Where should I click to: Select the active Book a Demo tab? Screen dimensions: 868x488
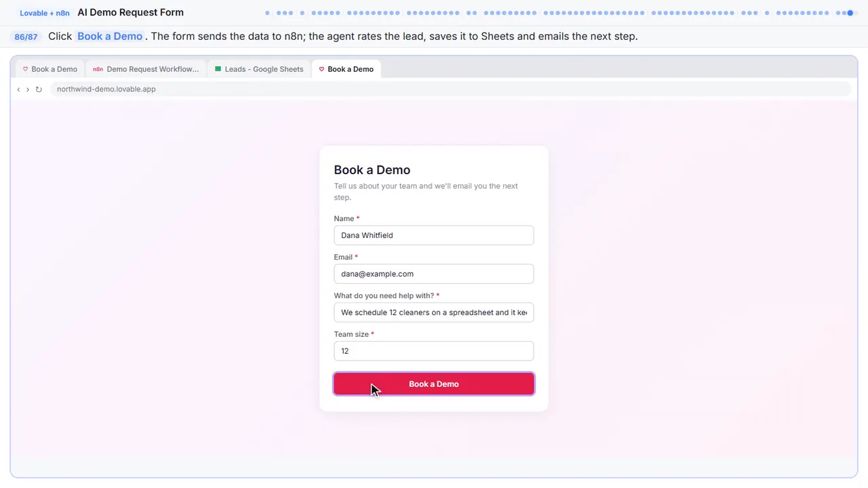click(347, 69)
